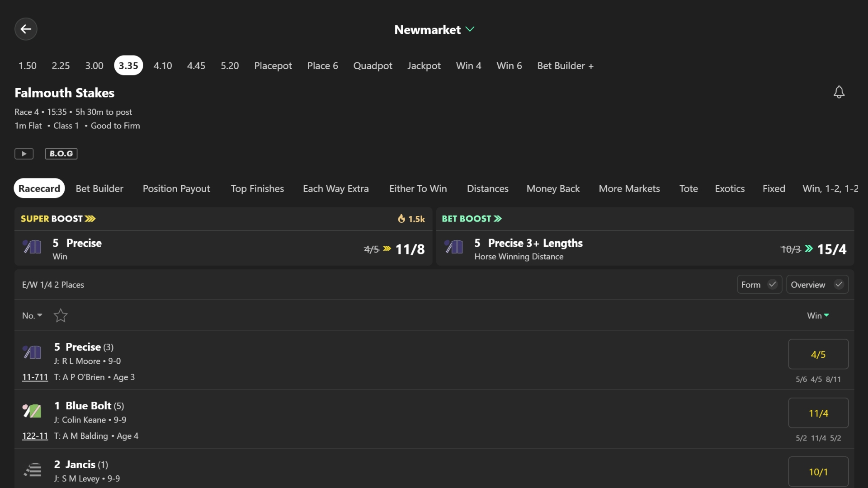The width and height of the screenshot is (868, 488).
Task: Open the Quadpot tab
Action: click(x=373, y=66)
